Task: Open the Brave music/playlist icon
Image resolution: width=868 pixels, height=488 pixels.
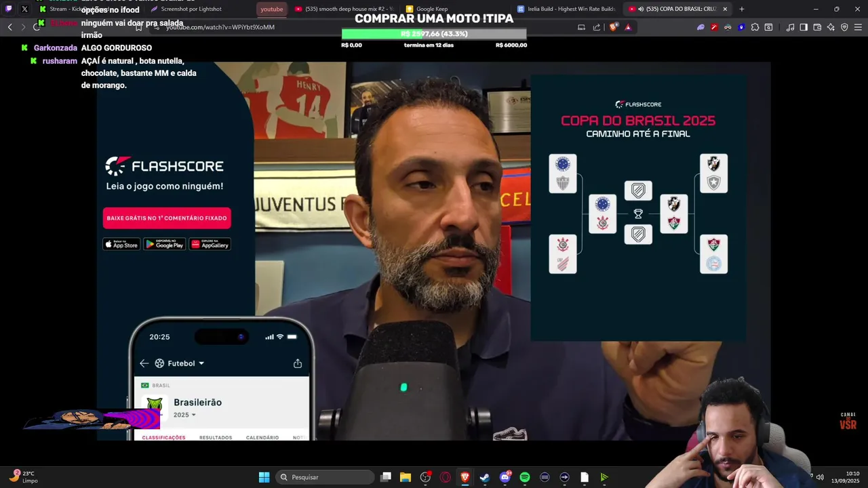Action: tap(790, 27)
